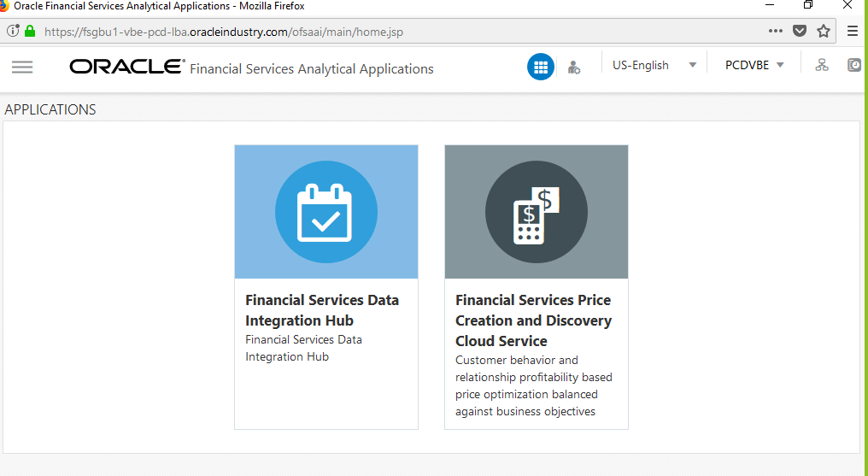
Task: Click the URL address field
Action: coord(388,32)
